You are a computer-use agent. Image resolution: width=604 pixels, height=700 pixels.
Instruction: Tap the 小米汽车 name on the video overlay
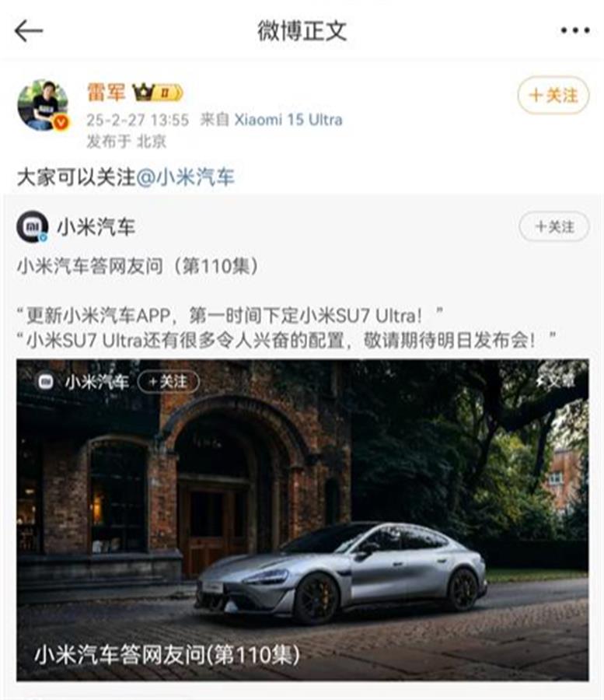point(97,382)
